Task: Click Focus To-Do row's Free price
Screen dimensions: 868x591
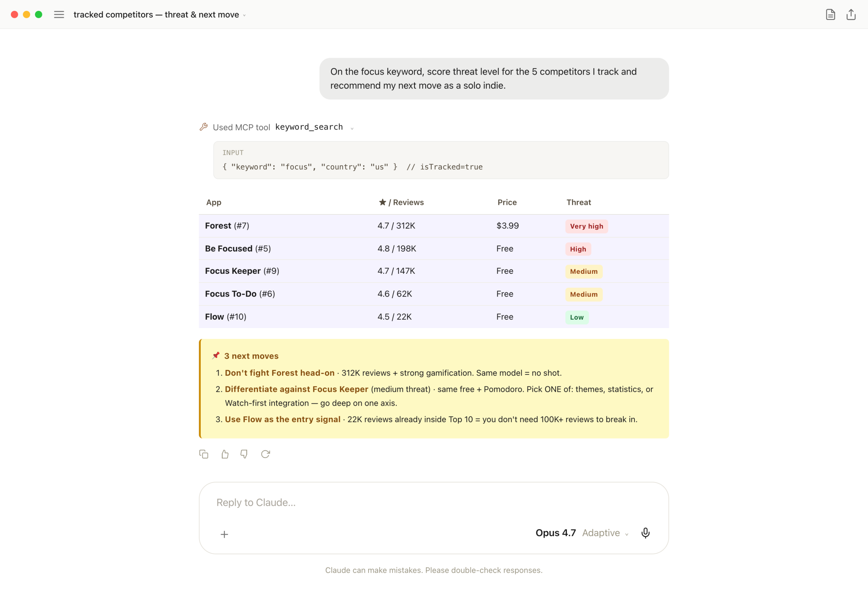Action: pos(505,294)
